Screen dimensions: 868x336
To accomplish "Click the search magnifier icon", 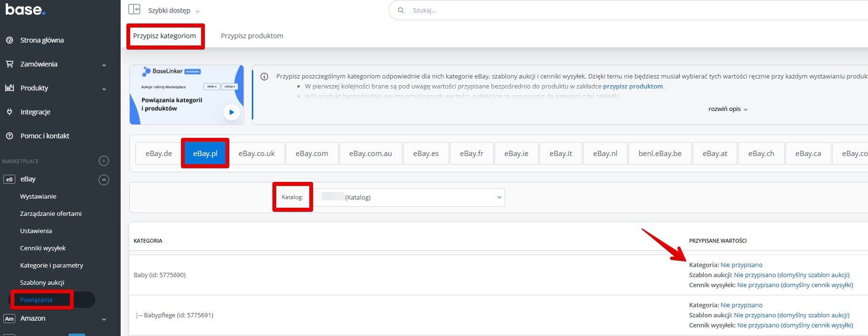I will (x=401, y=10).
